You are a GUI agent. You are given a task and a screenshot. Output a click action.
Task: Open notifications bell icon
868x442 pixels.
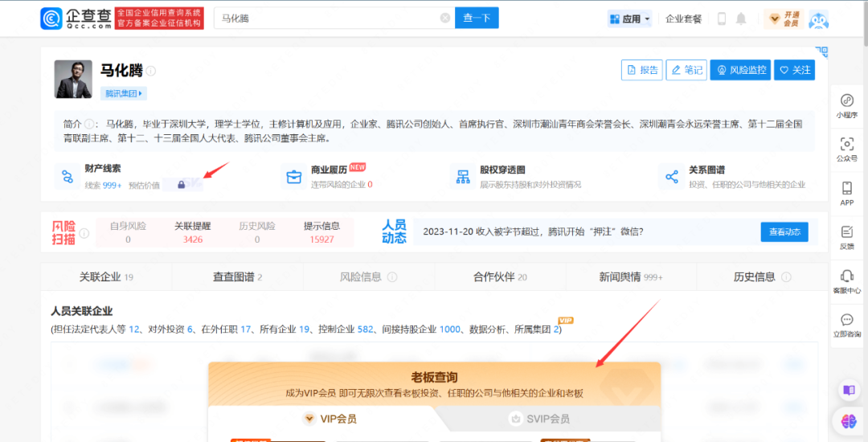tap(741, 18)
